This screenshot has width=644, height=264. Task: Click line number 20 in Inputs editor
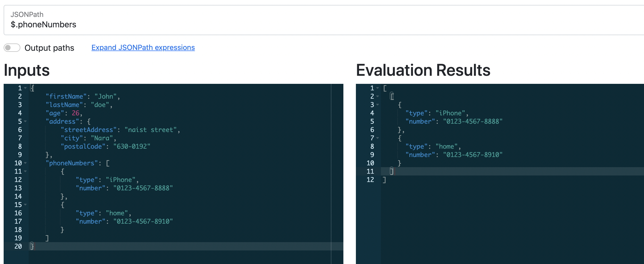tap(18, 246)
